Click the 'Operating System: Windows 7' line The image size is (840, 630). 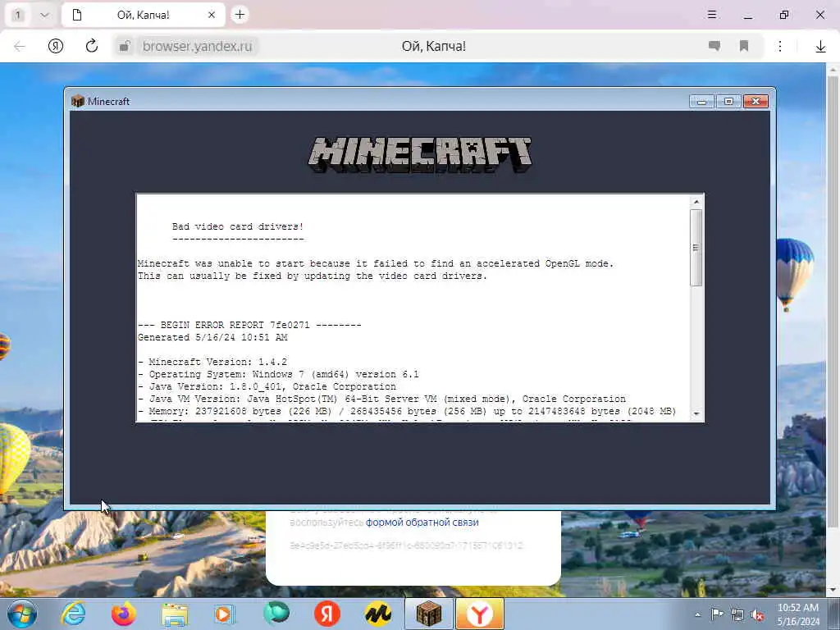(x=279, y=374)
